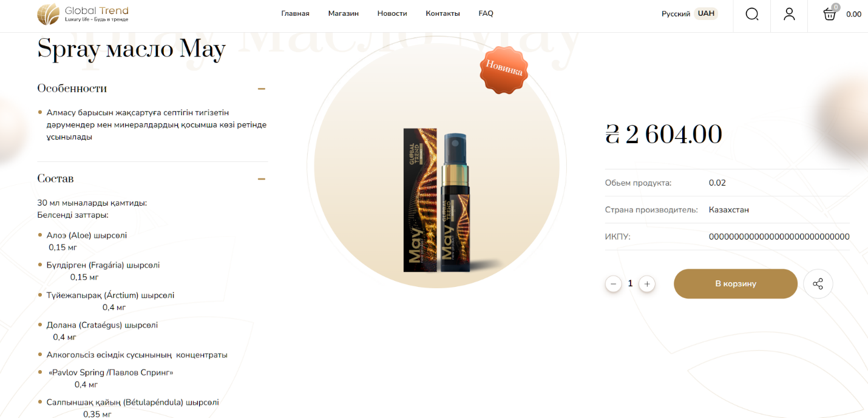
Task: Open the Русский language selector
Action: click(x=676, y=14)
